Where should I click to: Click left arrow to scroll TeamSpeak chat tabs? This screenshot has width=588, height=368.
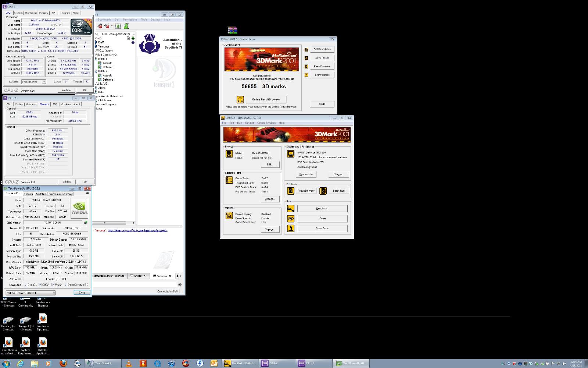[177, 276]
